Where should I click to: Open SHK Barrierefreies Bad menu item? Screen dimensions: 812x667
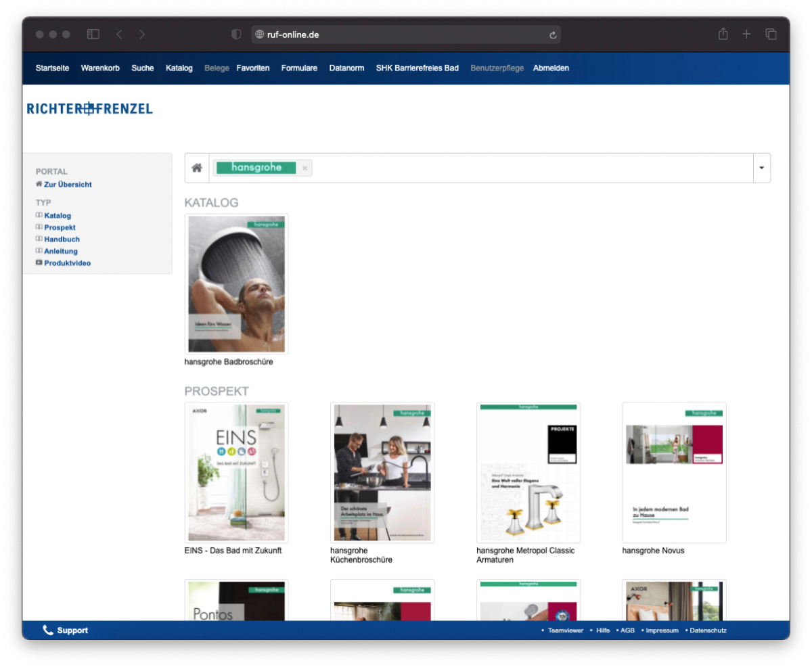point(418,68)
